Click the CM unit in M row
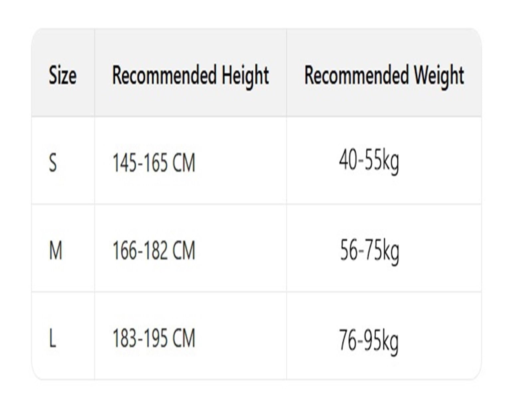This screenshot has height=412, width=532. (x=184, y=251)
